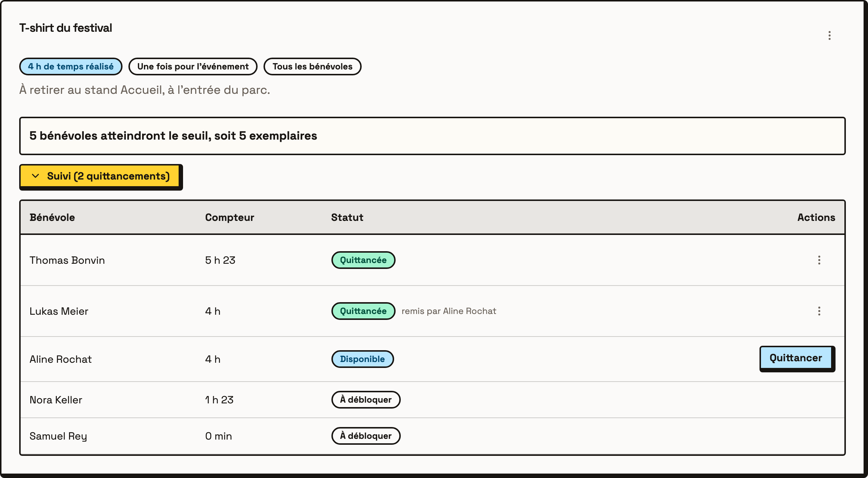Click the 'Tous les bénévoles' tag
The image size is (868, 478).
313,66
